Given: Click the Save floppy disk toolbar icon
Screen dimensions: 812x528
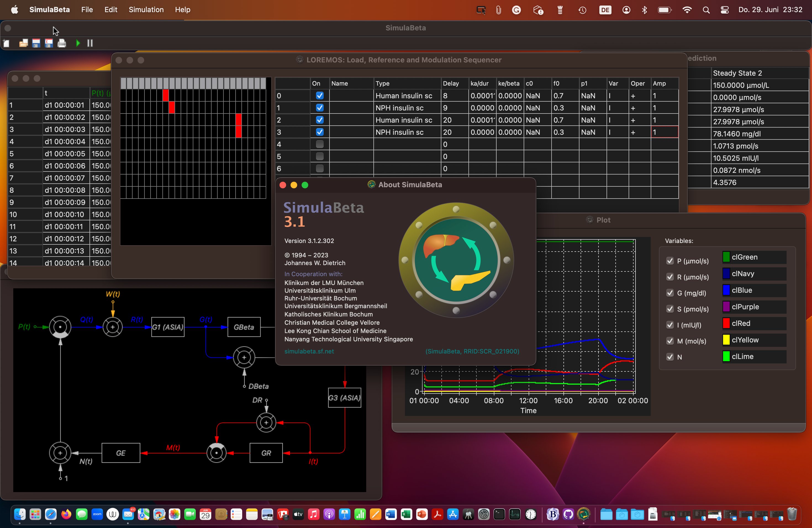Looking at the screenshot, I should pos(36,43).
